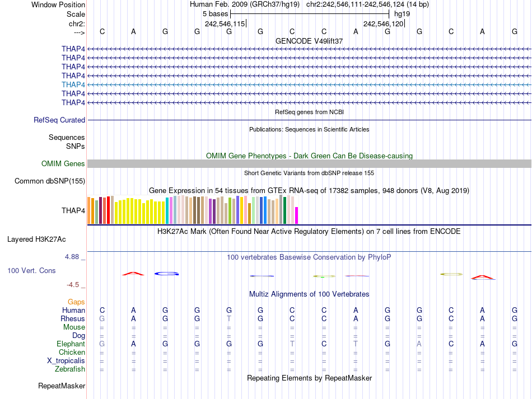Select the OMIM Genes track label
This screenshot has height=399, width=532.
(63, 164)
